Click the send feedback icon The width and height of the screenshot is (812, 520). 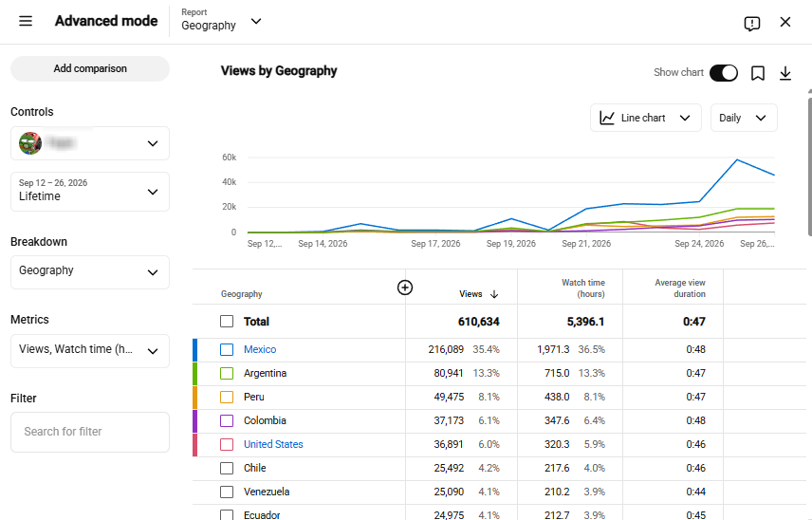coord(751,23)
